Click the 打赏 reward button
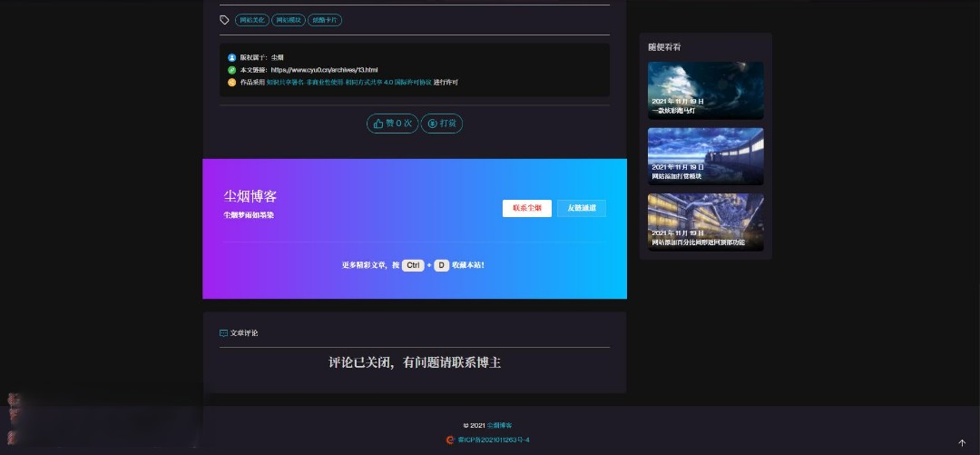Image resolution: width=980 pixels, height=455 pixels. pos(441,124)
